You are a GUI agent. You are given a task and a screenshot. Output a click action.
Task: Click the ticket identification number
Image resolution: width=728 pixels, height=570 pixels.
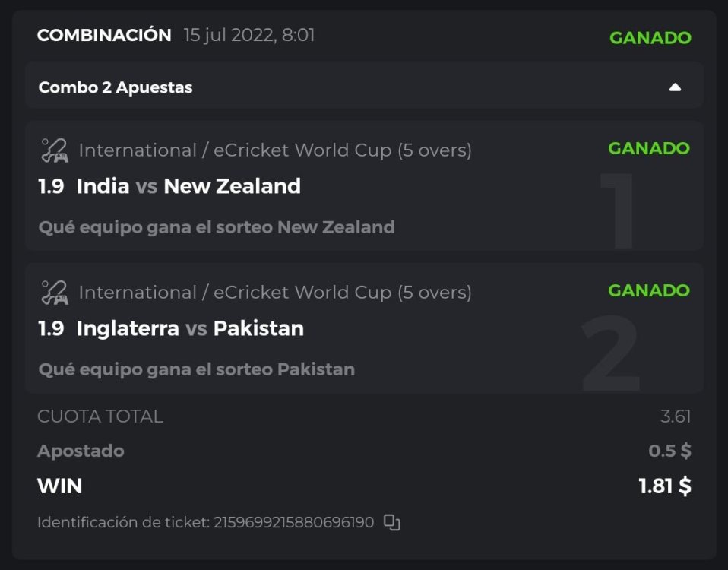293,523
